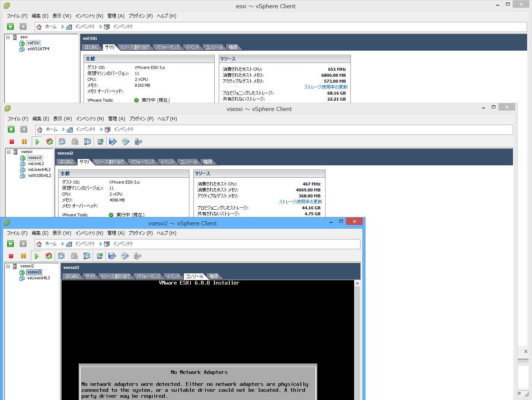Screen dimensions: 532x400
Task: Click Home icon in vsesxi2 navigation bar
Action: coord(39,244)
